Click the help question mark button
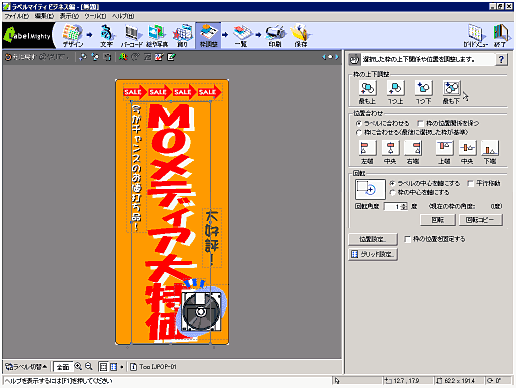This screenshot has width=516, height=388. click(x=501, y=59)
